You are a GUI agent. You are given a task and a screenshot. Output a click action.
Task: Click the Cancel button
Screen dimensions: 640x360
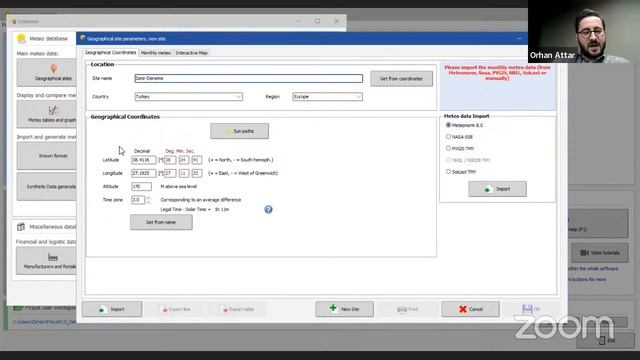(x=470, y=309)
